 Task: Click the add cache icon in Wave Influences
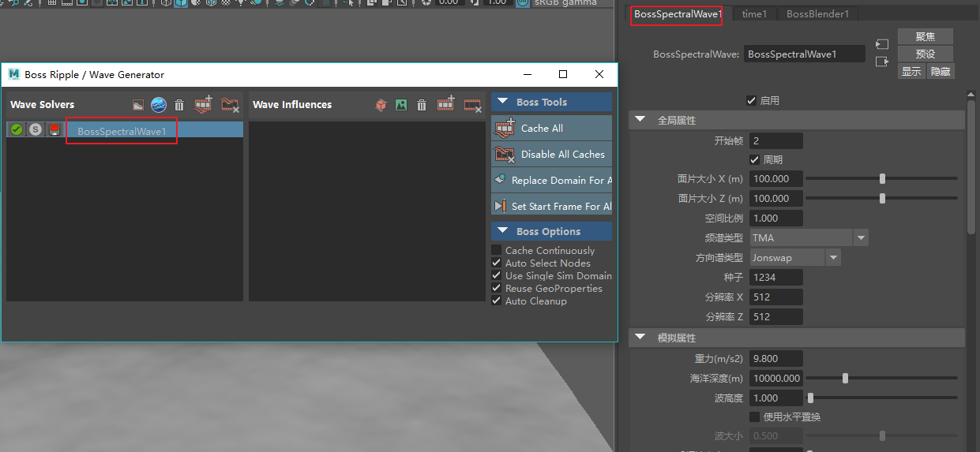(445, 103)
